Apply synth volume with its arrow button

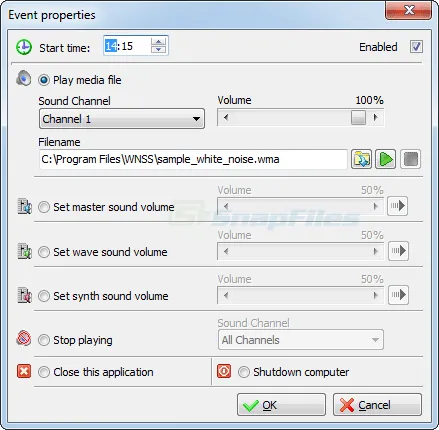coord(398,295)
